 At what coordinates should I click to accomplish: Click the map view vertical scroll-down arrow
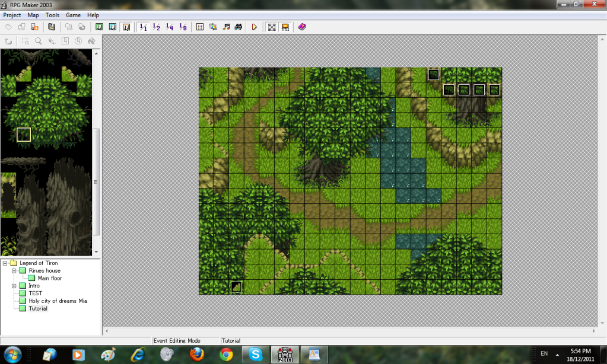(602, 323)
